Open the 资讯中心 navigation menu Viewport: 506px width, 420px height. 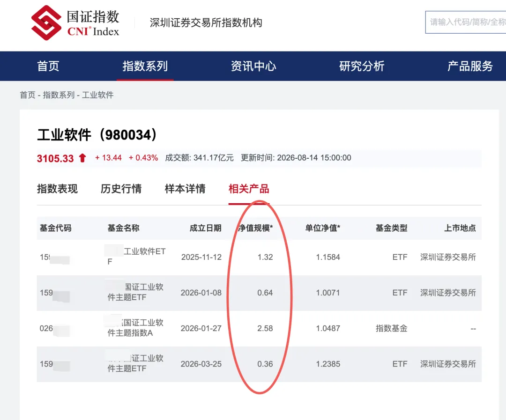(x=253, y=66)
